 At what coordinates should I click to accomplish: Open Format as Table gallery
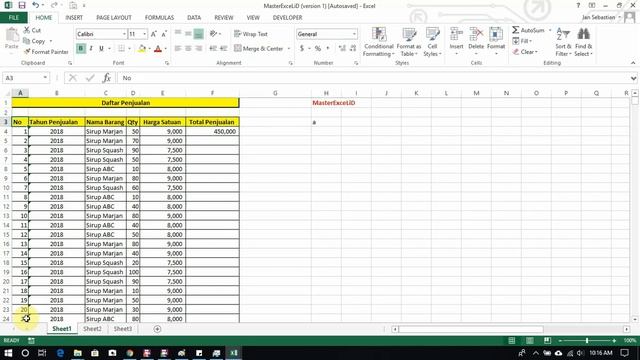[409, 42]
